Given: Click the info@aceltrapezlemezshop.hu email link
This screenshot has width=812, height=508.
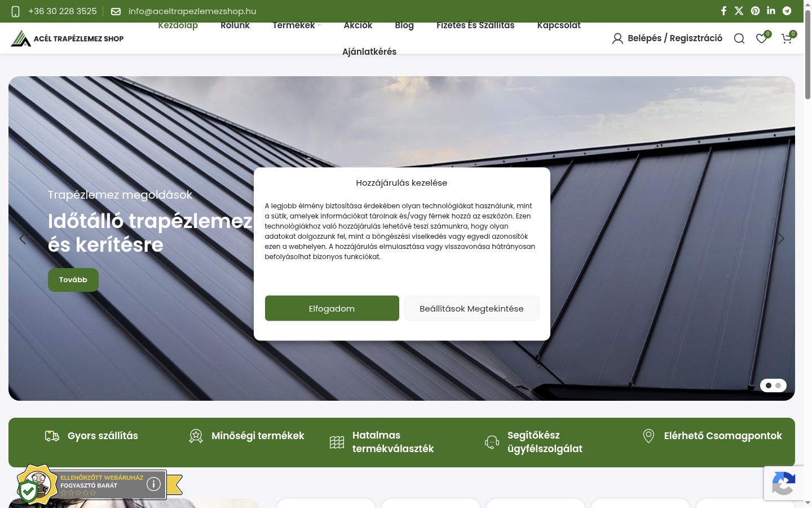Looking at the screenshot, I should pyautogui.click(x=192, y=11).
